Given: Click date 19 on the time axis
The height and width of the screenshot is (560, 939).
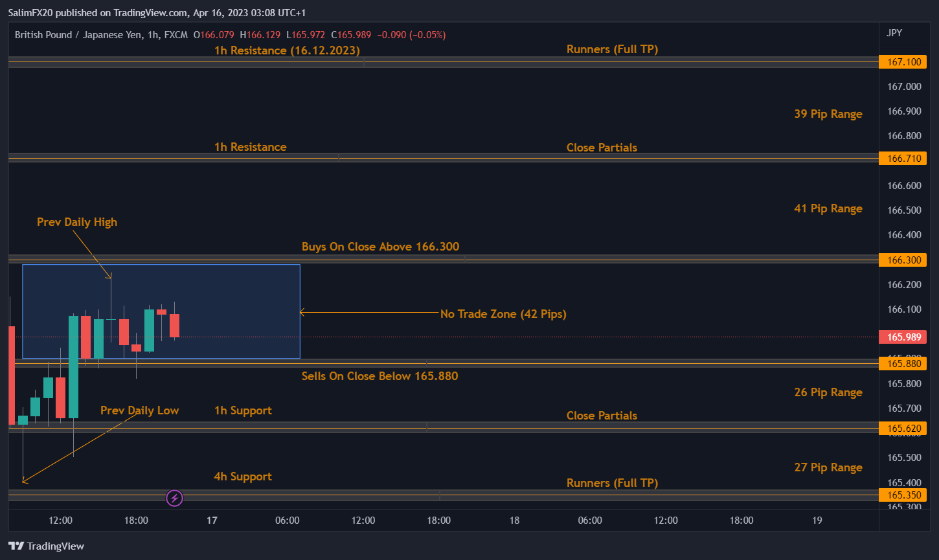Looking at the screenshot, I should [x=817, y=520].
